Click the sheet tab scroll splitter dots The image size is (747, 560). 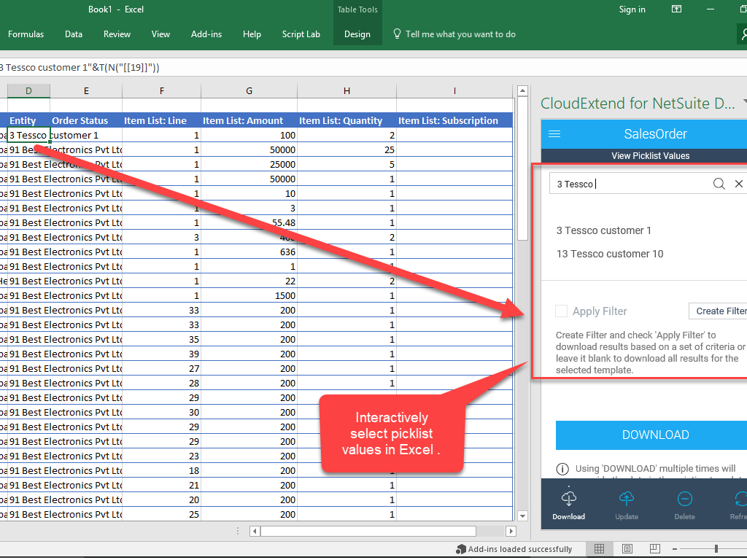238,531
